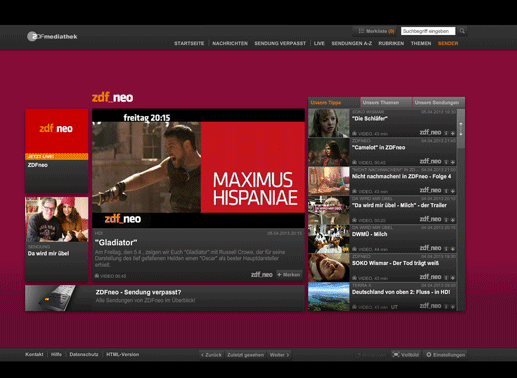Add the Milch trailer with plus icon
Viewport: 517px width, 378px height.
453,220
